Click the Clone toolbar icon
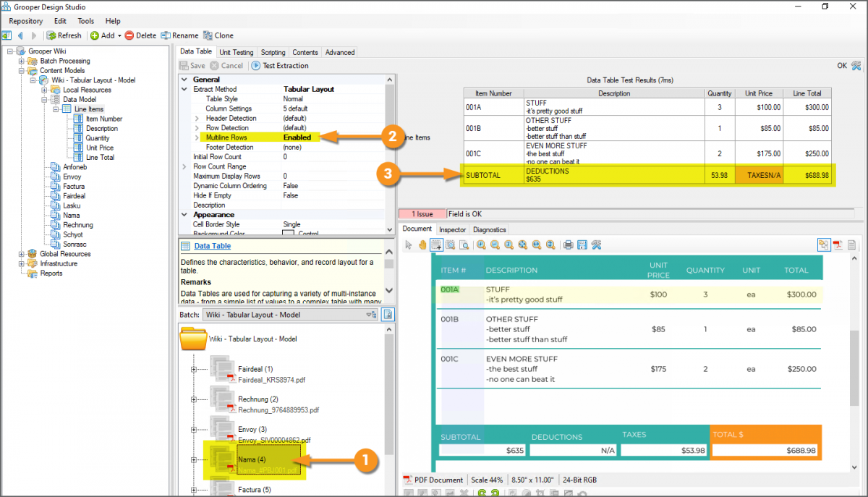The height and width of the screenshot is (497, 868). click(208, 35)
